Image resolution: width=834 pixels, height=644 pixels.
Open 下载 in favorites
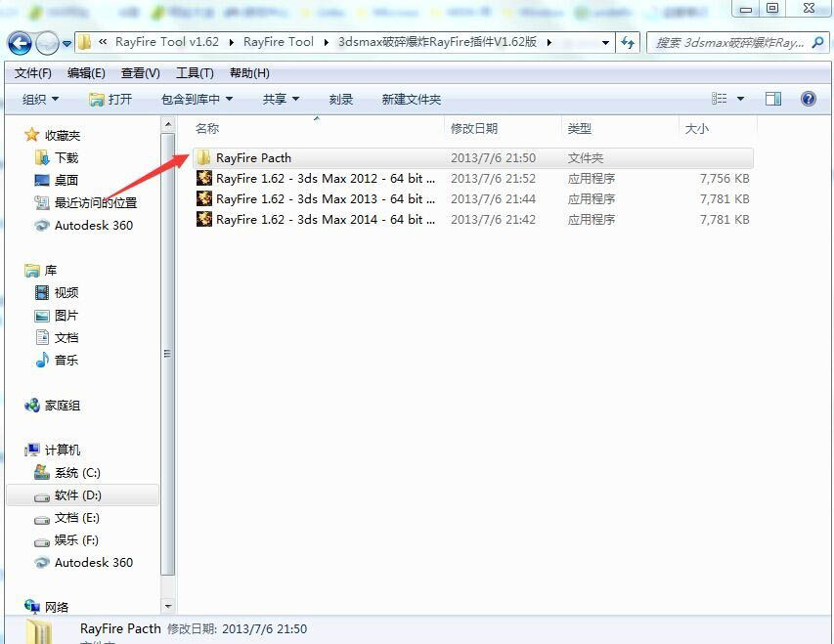pyautogui.click(x=66, y=157)
